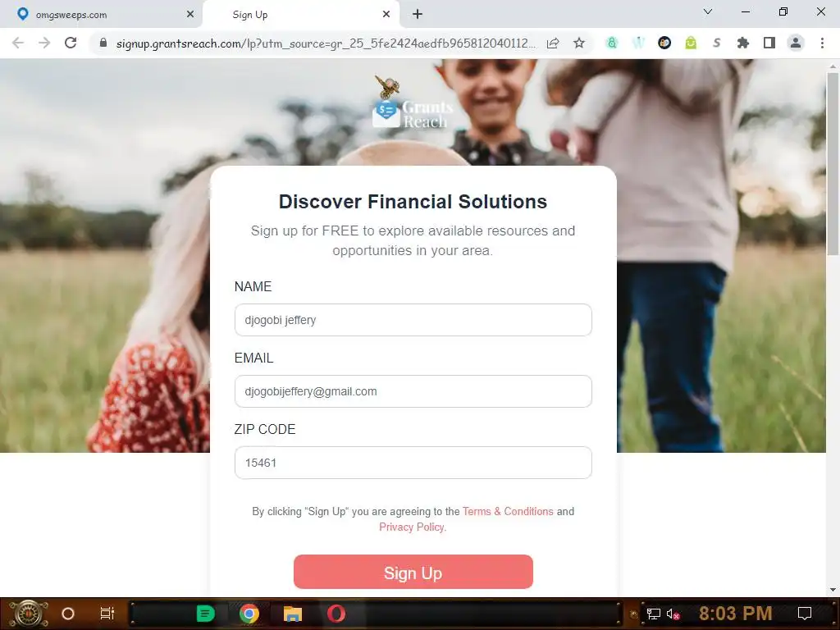Reload the page with the refresh icon
The height and width of the screenshot is (630, 840).
pyautogui.click(x=71, y=43)
